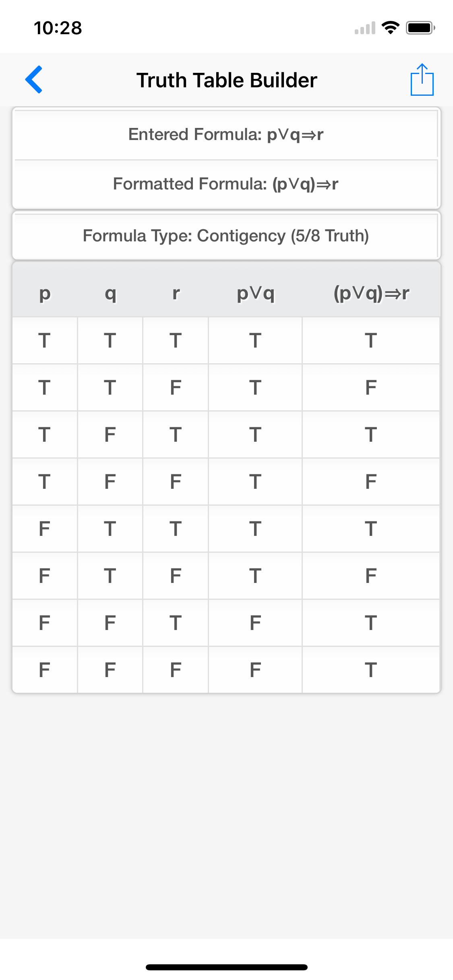Tap the blue back chevron
Screen dimensions: 453x980
(x=34, y=80)
